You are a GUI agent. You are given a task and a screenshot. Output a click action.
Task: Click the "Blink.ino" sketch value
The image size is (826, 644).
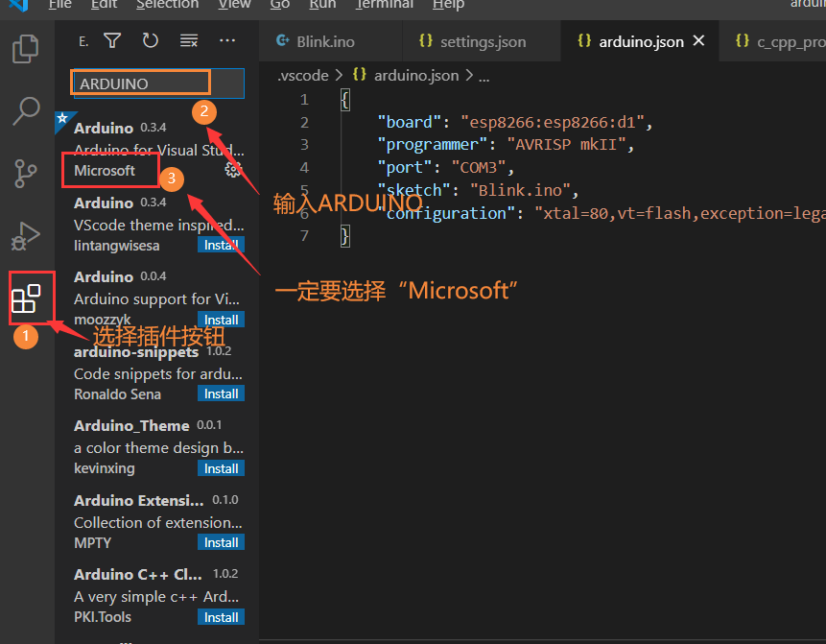point(521,190)
